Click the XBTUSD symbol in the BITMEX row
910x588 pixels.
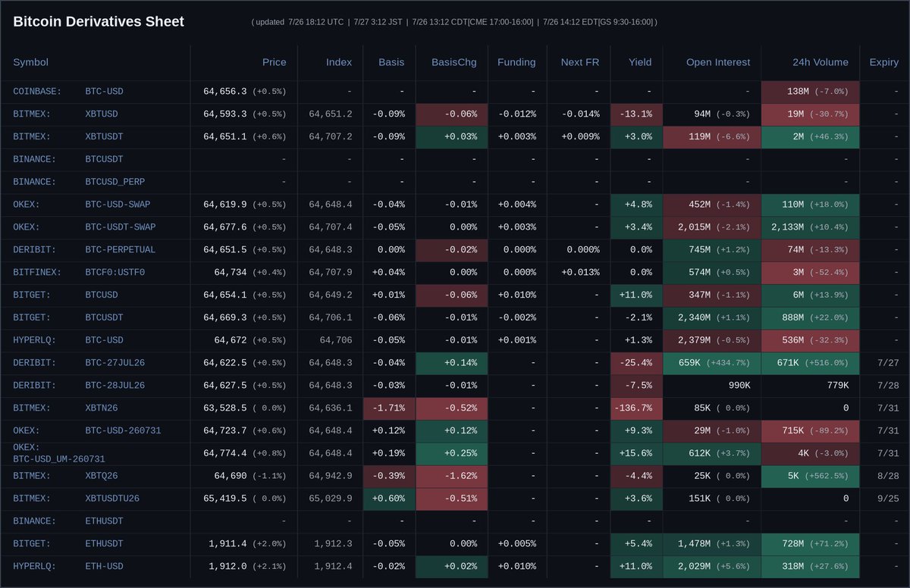tap(102, 114)
